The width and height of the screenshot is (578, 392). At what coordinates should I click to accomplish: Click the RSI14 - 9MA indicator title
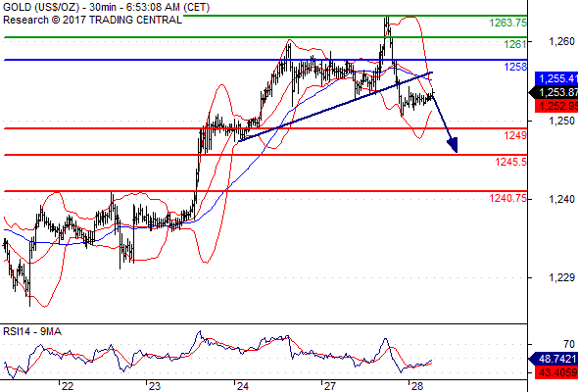click(x=32, y=331)
